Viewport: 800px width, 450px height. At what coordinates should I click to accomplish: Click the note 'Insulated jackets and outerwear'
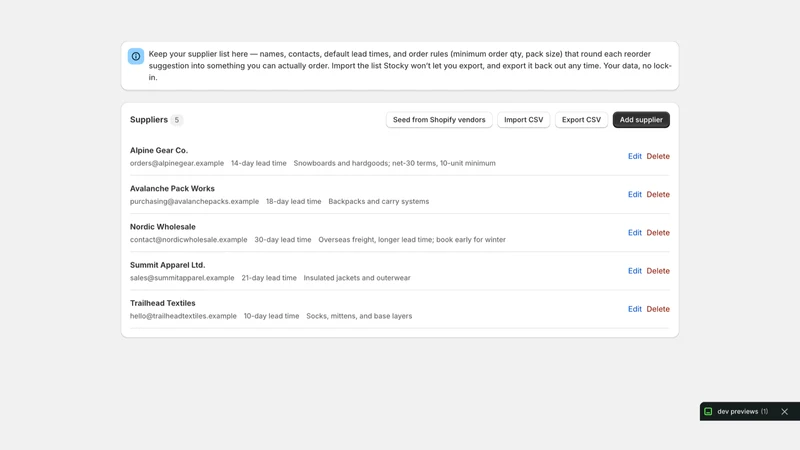coord(357,278)
